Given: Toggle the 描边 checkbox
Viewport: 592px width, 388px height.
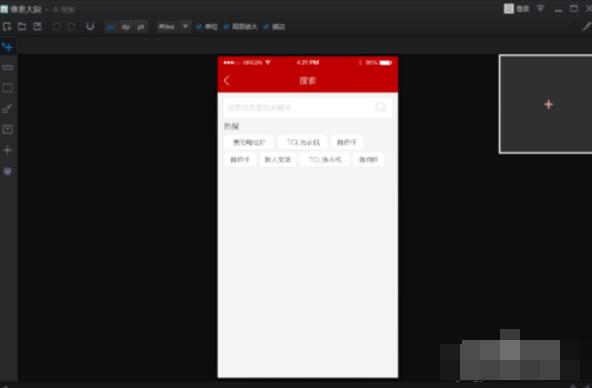Looking at the screenshot, I should pyautogui.click(x=267, y=26).
